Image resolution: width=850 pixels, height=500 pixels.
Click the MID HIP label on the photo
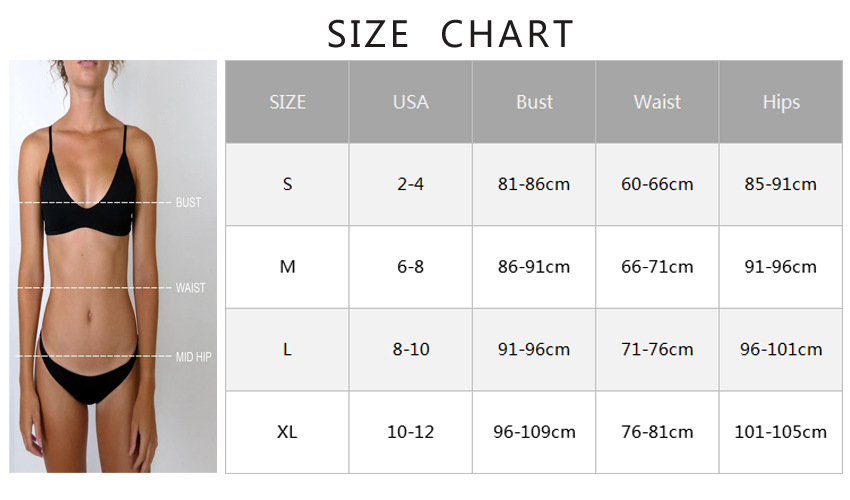point(193,357)
